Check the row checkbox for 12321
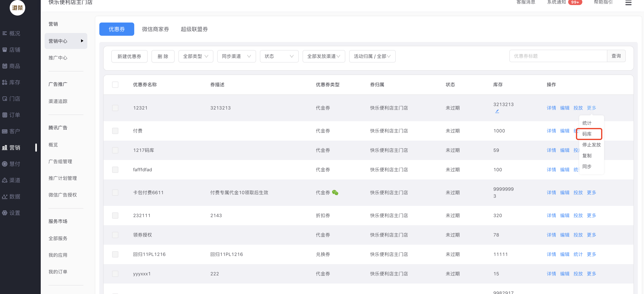Screen dimensions: 644x294 [x=115, y=108]
